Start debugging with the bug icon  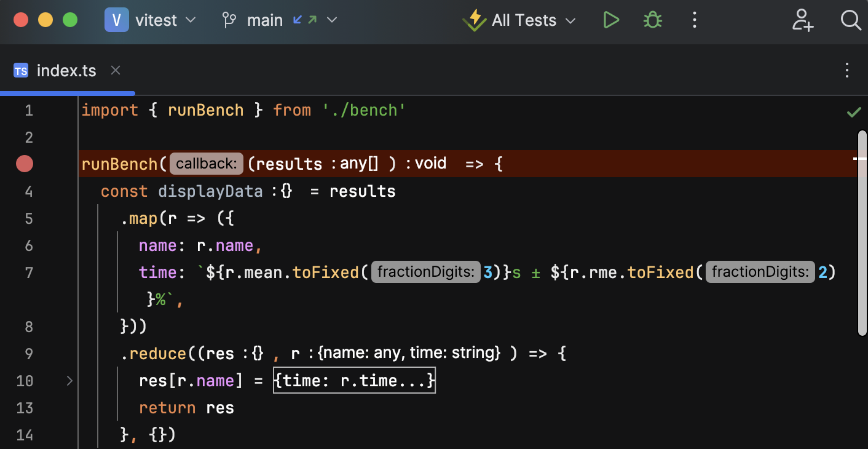point(652,20)
